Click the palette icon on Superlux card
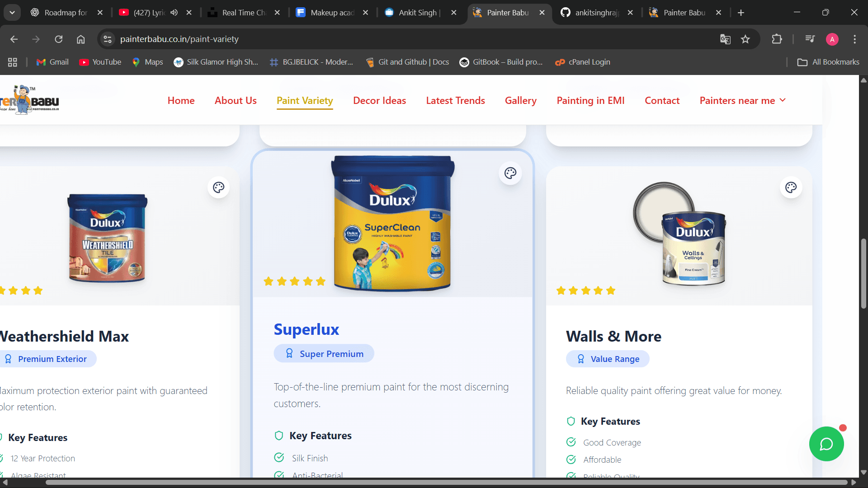Image resolution: width=868 pixels, height=488 pixels. point(510,173)
